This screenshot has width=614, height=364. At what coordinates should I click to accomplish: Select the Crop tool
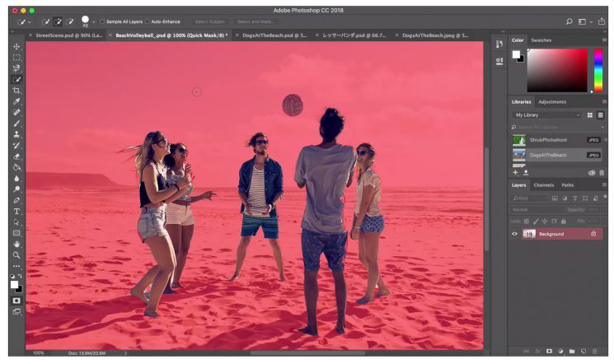click(x=16, y=90)
